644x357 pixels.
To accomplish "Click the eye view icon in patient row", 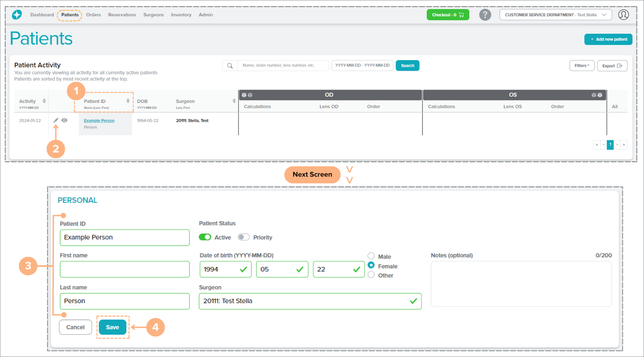I will point(64,120).
